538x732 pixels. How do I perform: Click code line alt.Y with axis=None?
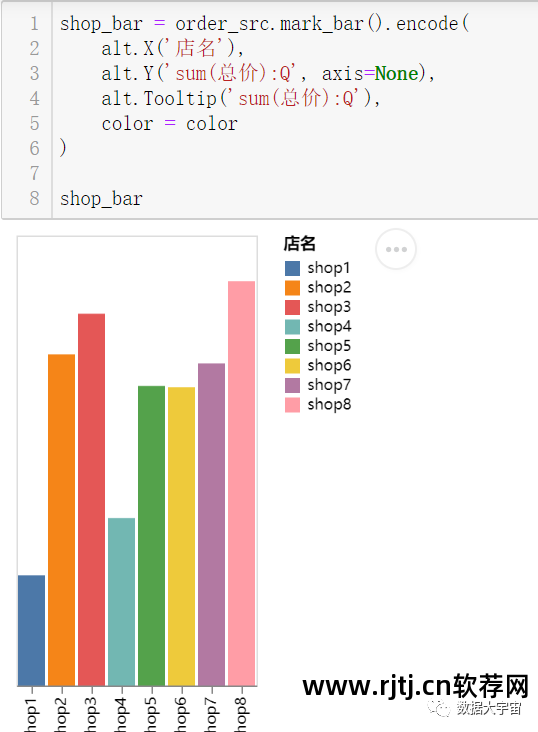(x=268, y=74)
